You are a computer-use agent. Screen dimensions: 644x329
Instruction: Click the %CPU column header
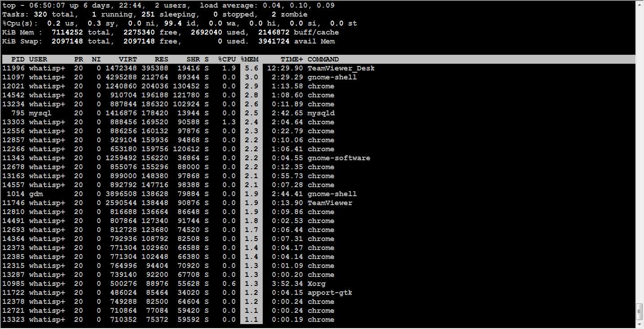[227, 59]
